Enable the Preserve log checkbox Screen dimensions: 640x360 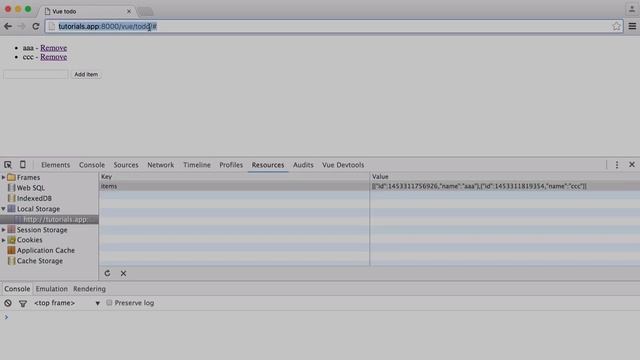109,302
